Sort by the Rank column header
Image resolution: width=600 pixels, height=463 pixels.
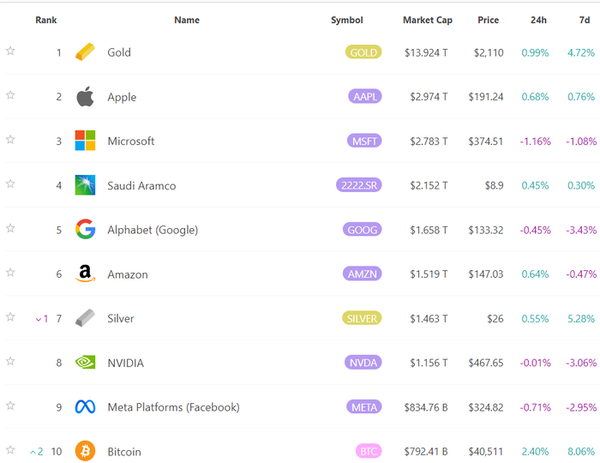point(46,20)
